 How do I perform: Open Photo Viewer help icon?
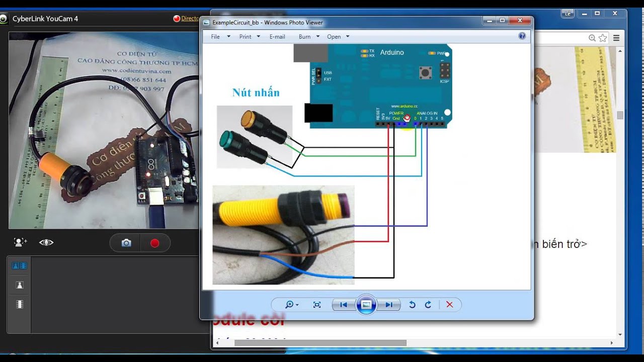point(522,36)
